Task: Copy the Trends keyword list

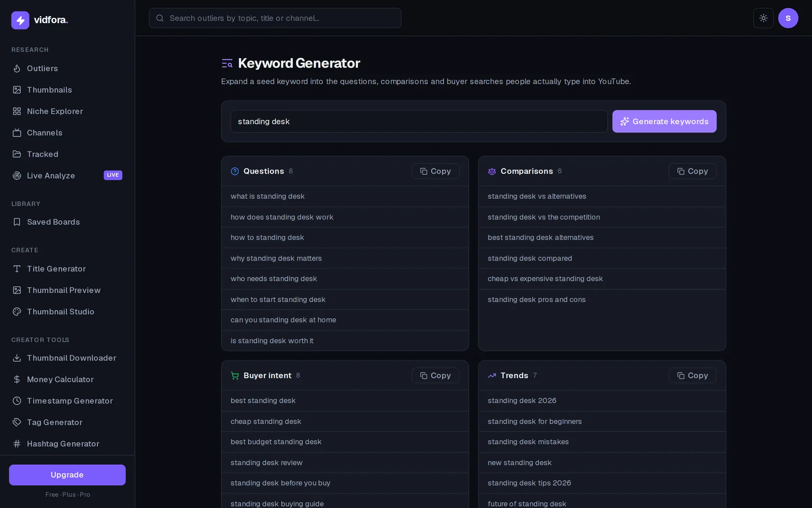Action: click(693, 375)
